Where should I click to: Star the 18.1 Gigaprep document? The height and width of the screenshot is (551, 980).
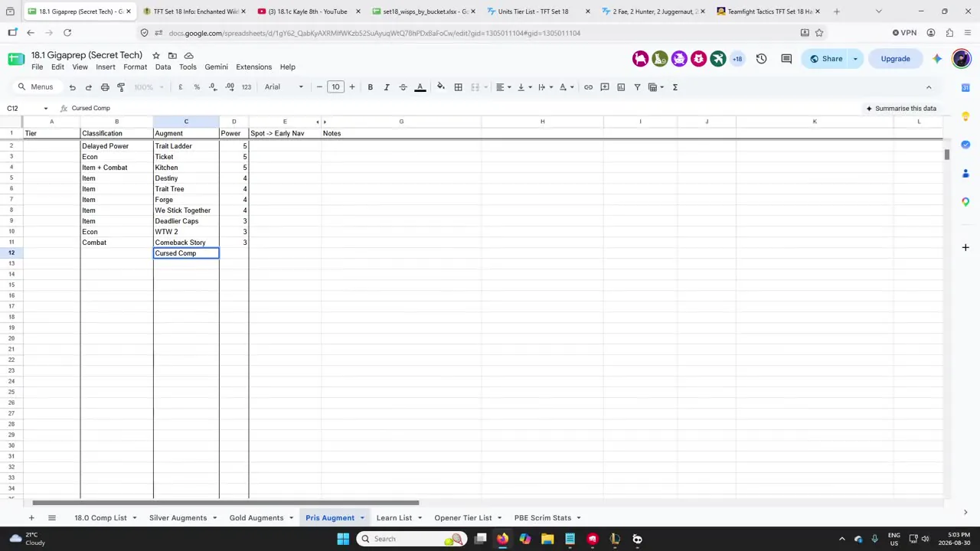[x=156, y=56]
